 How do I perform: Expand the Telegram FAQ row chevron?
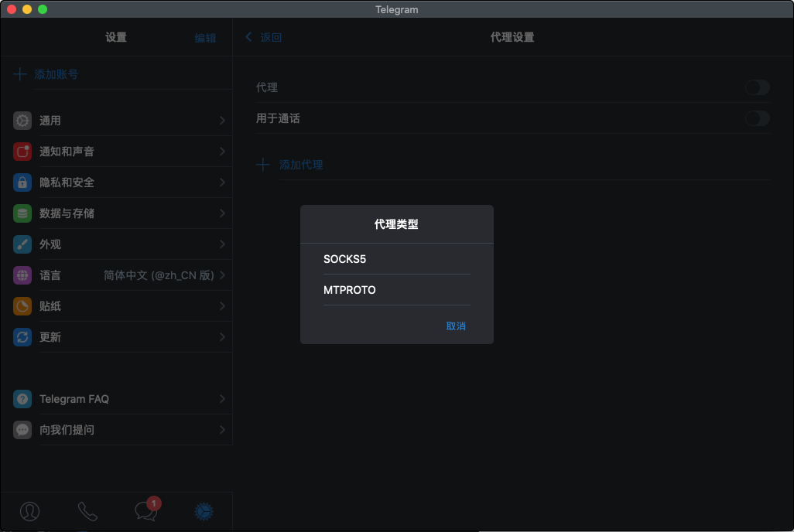pyautogui.click(x=222, y=399)
